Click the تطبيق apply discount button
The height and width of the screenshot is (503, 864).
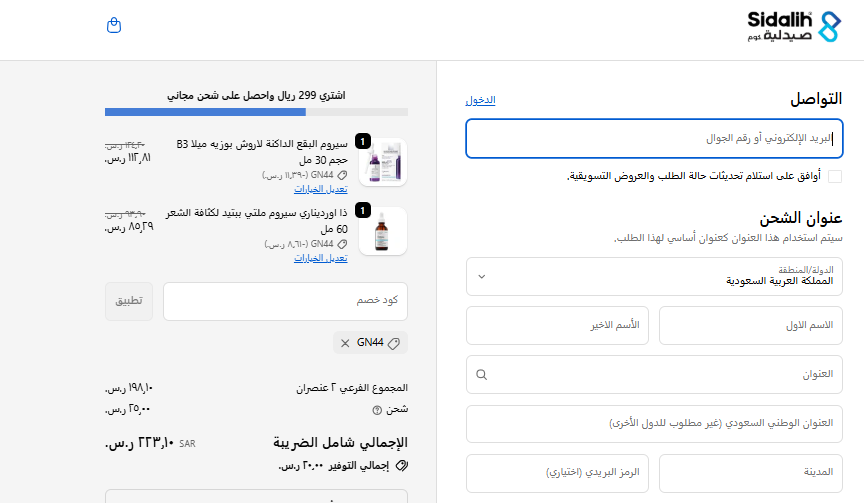(129, 301)
